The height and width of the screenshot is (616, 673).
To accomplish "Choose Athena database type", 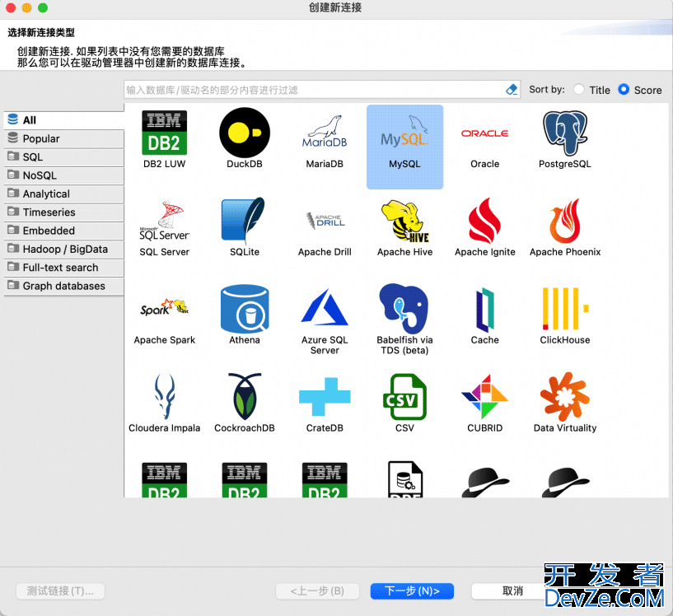I will [245, 309].
